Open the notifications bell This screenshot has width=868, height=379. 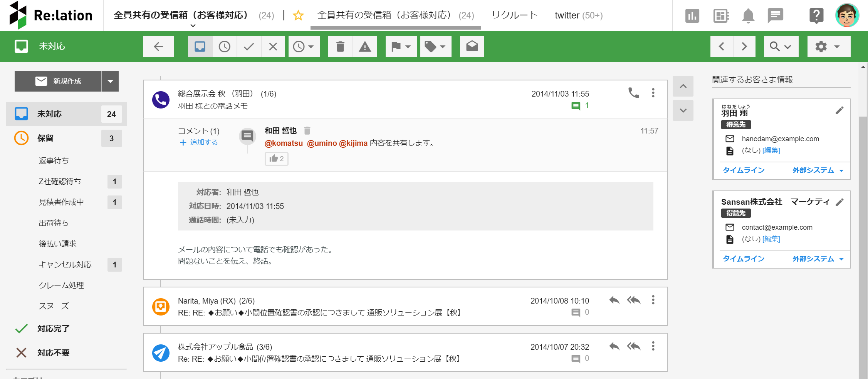[x=748, y=16]
